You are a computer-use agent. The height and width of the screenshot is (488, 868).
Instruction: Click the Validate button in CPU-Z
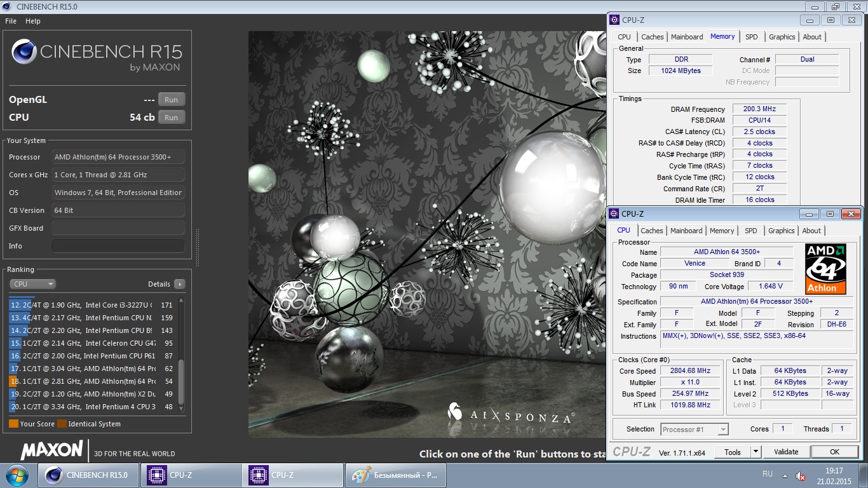[x=786, y=452]
